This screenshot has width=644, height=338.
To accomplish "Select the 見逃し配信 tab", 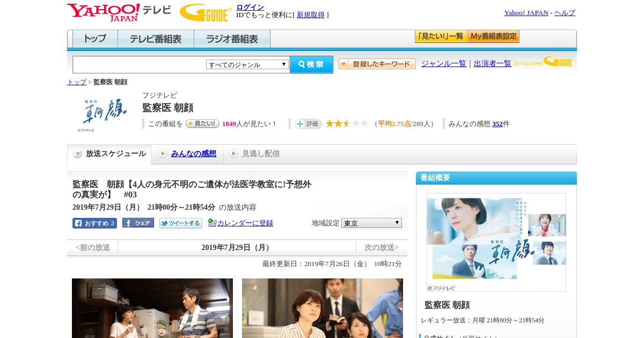I will pyautogui.click(x=255, y=154).
